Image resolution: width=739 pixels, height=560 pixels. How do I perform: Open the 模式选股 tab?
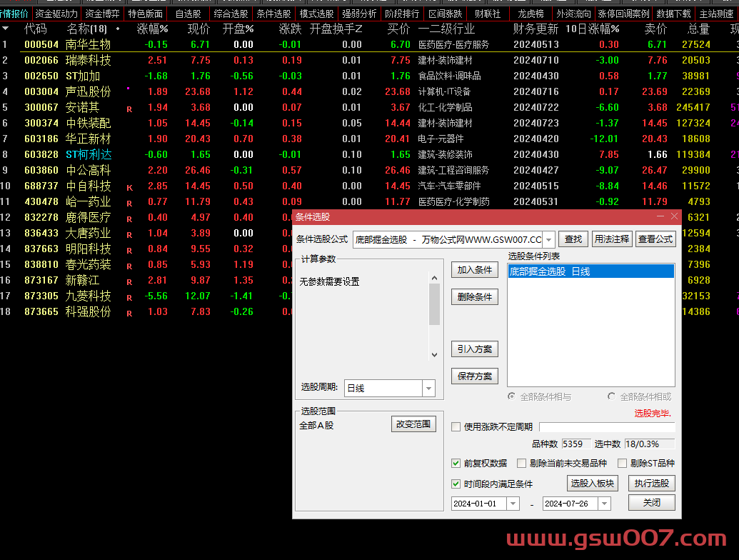(316, 14)
